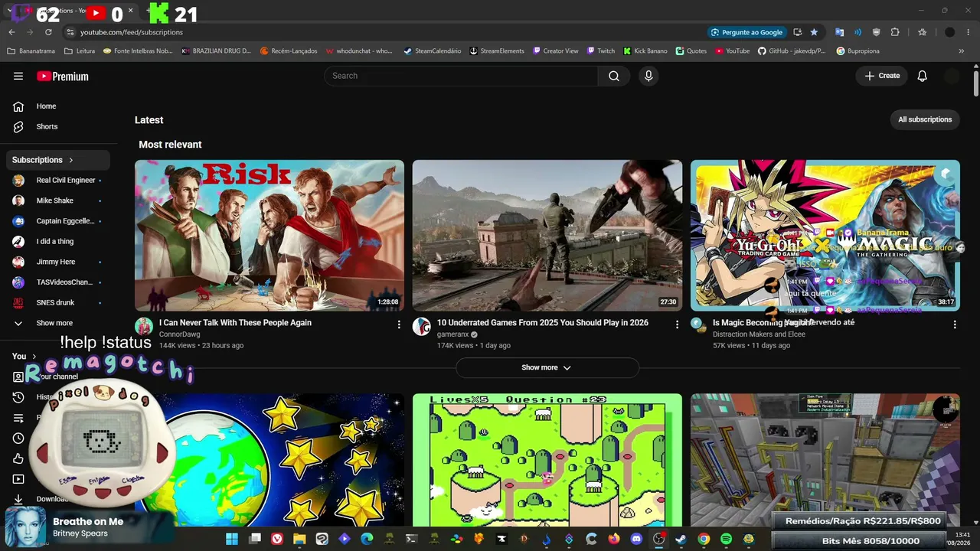
Task: Open GitHub jakevdp bookmark
Action: tap(792, 51)
